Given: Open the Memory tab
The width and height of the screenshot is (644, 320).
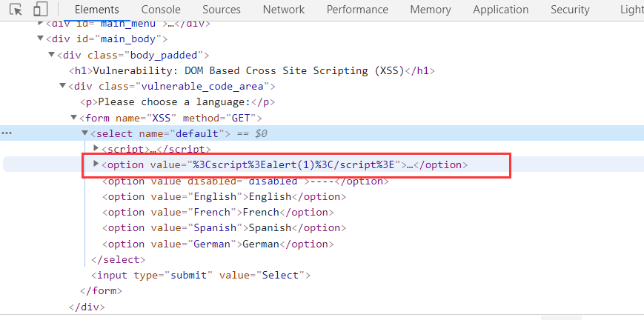Looking at the screenshot, I should pyautogui.click(x=430, y=10).
